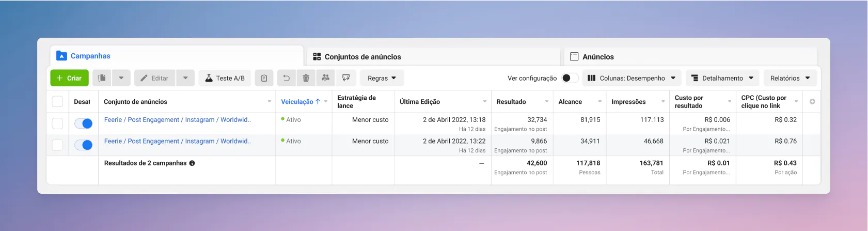868x231 pixels.
Task: Click the import/export arrows icon
Action: pyautogui.click(x=346, y=78)
